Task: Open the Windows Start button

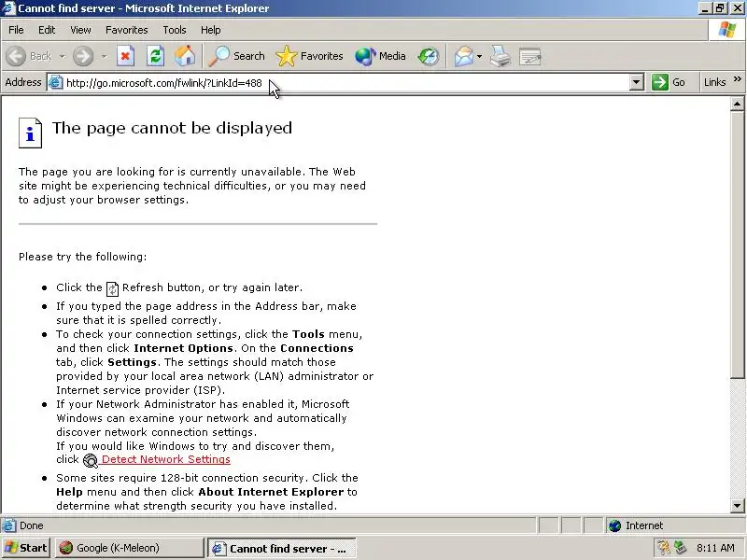Action: pos(26,548)
